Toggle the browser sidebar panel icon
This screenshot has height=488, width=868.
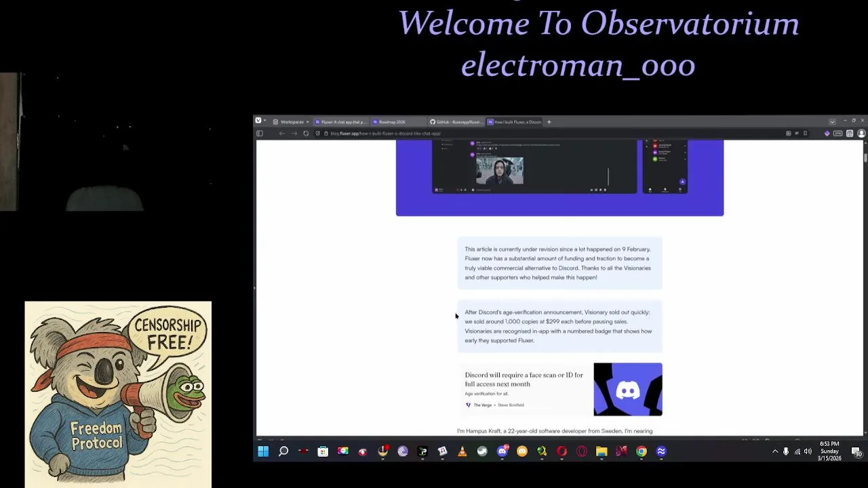click(x=260, y=134)
